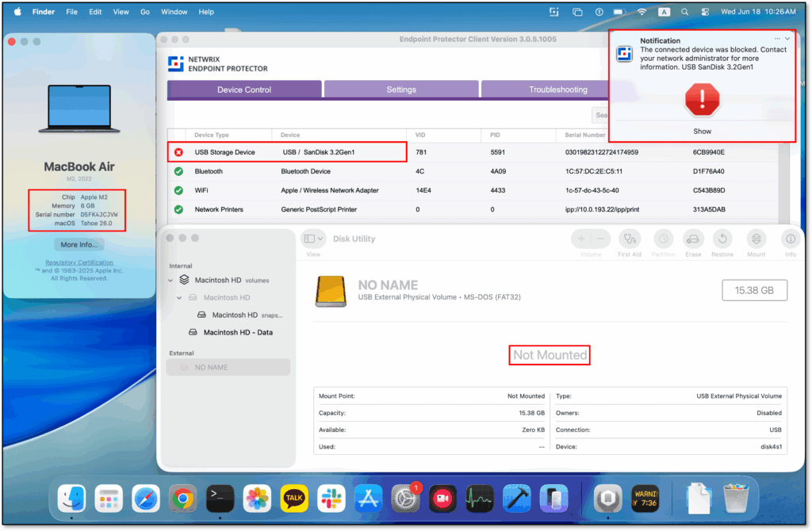Screen dimensions: 812x531
Task: Launch Google Chrome from the Dock
Action: (x=183, y=499)
